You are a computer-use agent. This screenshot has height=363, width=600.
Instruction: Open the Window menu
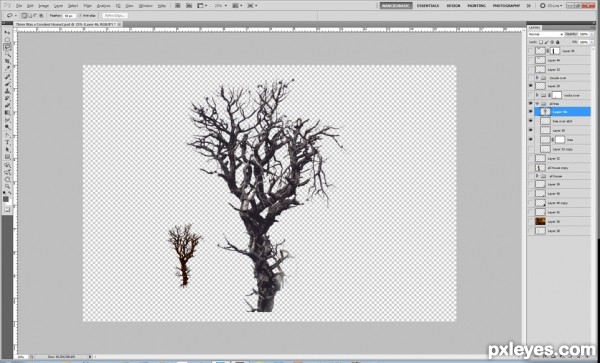145,6
